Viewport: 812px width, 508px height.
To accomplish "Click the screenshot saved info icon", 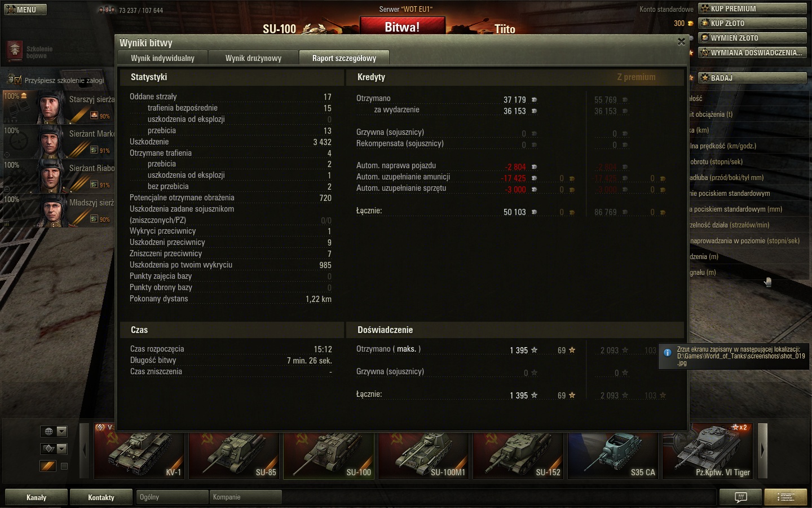I will click(x=668, y=352).
